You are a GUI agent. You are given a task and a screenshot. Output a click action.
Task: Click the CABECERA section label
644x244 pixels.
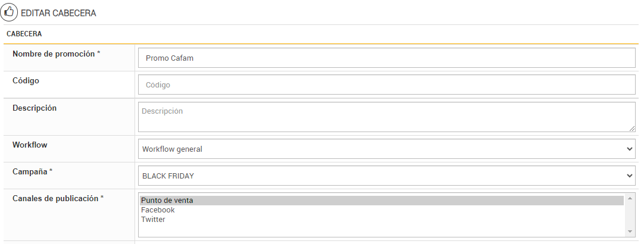(x=24, y=35)
